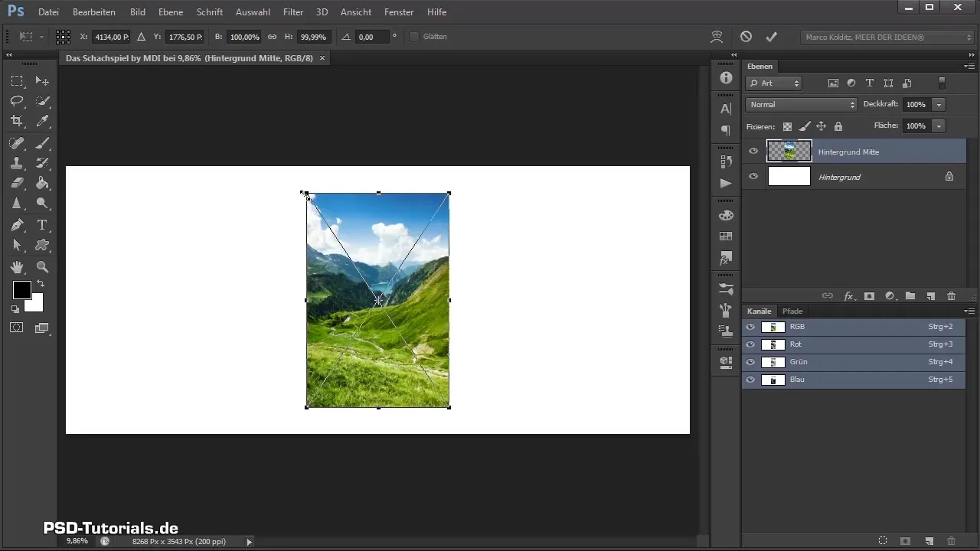The width and height of the screenshot is (980, 551).
Task: Open the blend mode Normal dropdown
Action: pyautogui.click(x=802, y=104)
